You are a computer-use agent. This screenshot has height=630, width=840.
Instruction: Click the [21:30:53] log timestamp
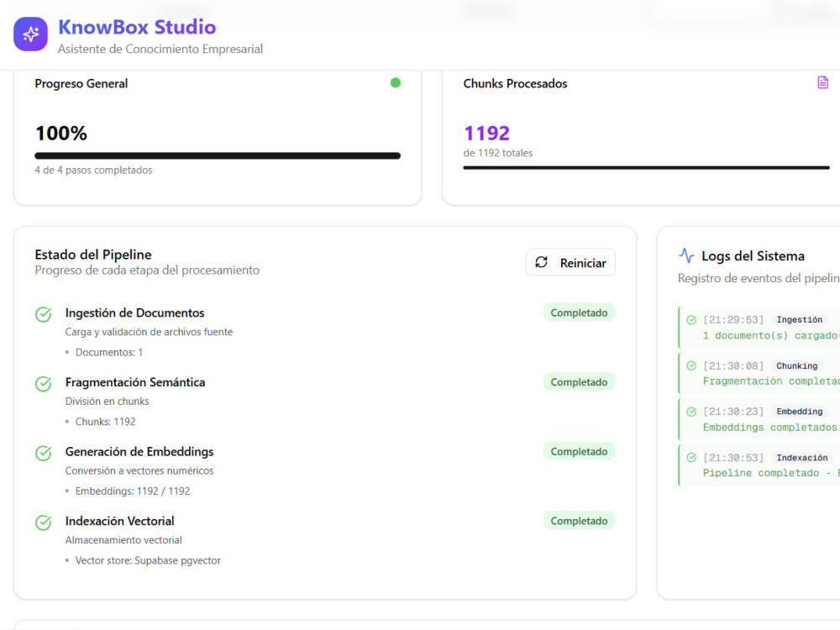[x=733, y=458]
